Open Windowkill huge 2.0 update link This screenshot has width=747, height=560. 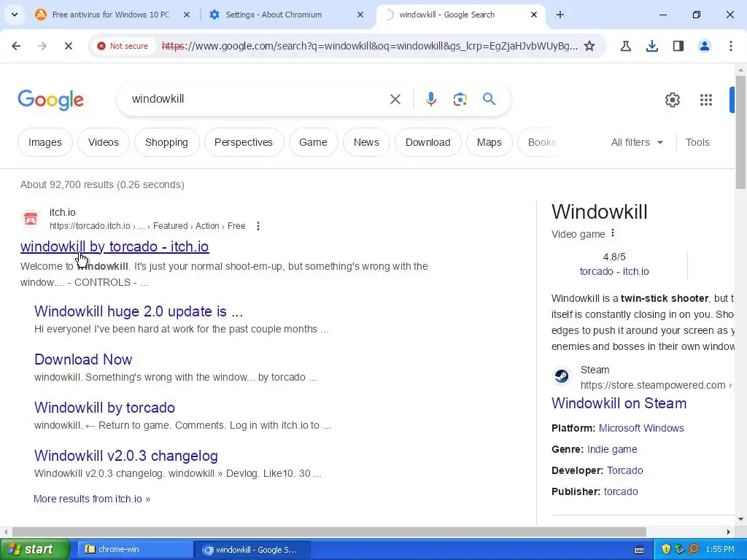tap(138, 311)
